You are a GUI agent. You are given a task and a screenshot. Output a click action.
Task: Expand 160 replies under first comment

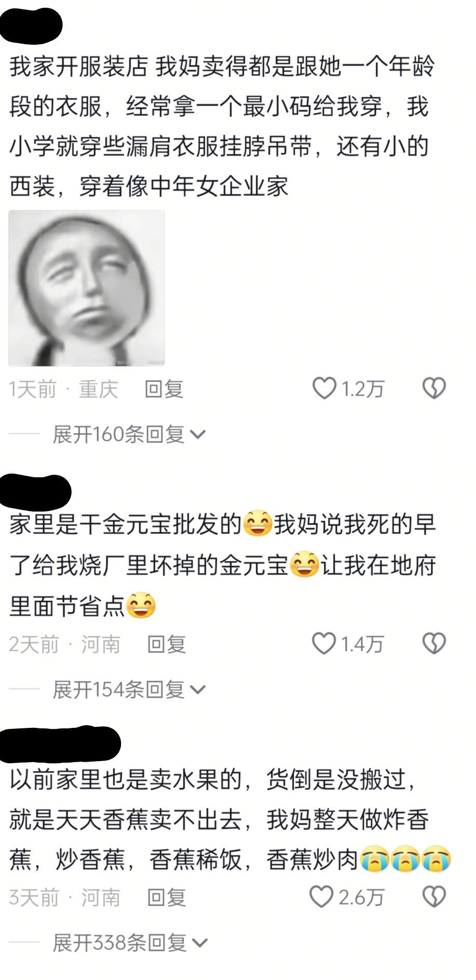(x=129, y=434)
